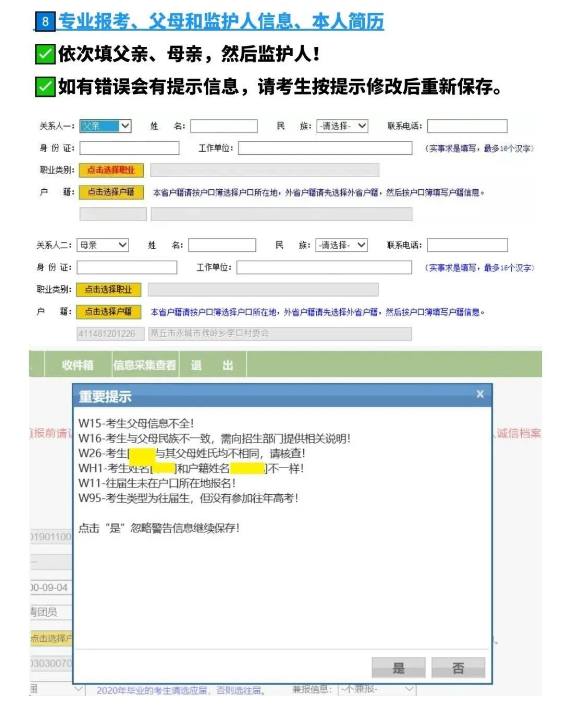Click the 关系人二 户籍 address field 商丘市永城市
This screenshot has width=581, height=711.
coord(280,334)
